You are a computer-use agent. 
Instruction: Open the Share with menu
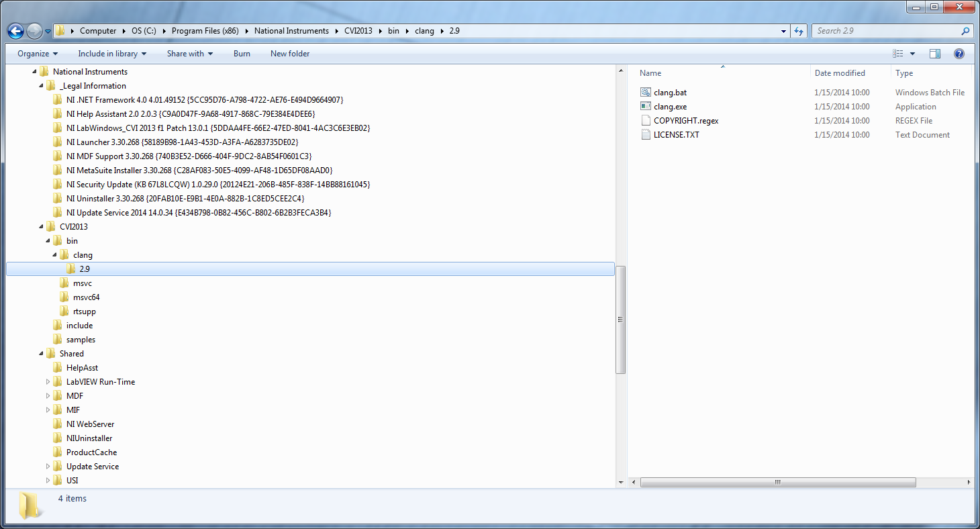pyautogui.click(x=190, y=54)
